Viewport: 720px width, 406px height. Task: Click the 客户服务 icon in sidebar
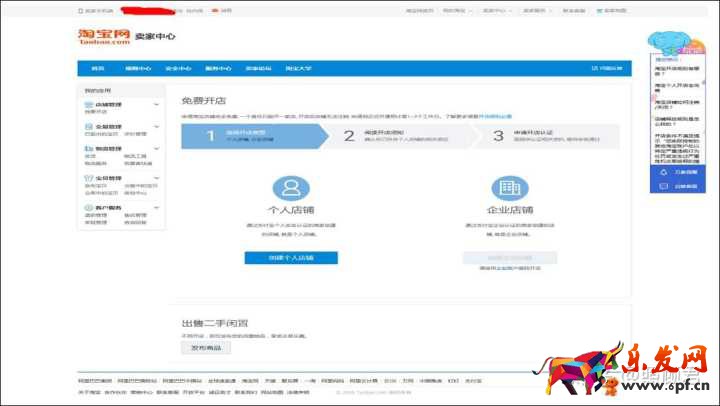89,208
